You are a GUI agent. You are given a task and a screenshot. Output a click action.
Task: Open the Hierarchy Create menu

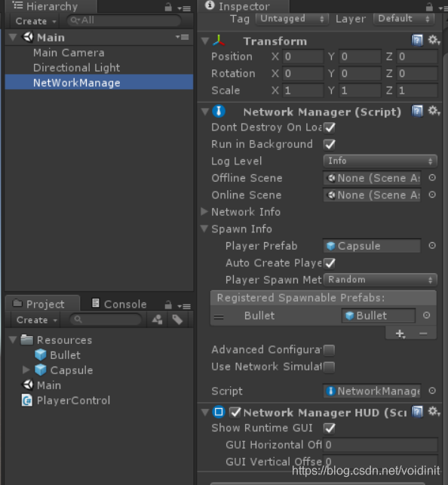point(35,21)
